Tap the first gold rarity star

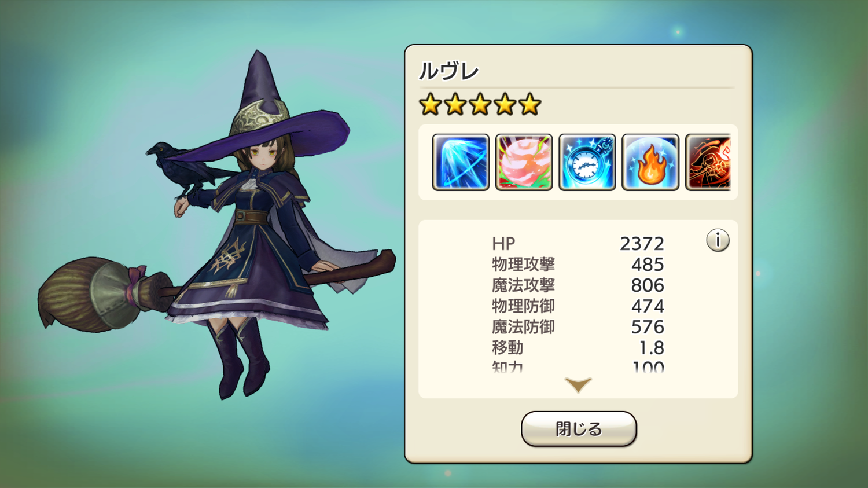point(431,105)
